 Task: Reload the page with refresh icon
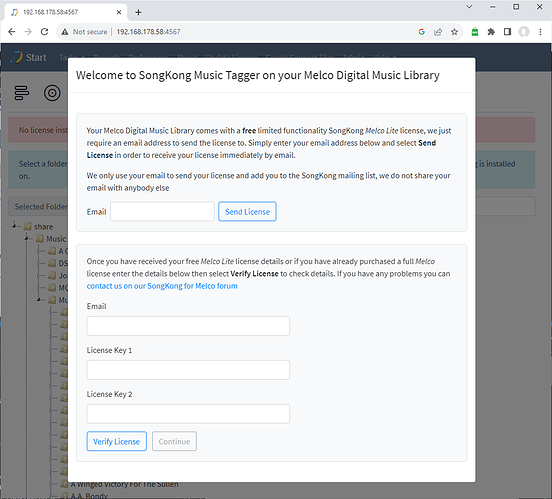click(x=44, y=32)
